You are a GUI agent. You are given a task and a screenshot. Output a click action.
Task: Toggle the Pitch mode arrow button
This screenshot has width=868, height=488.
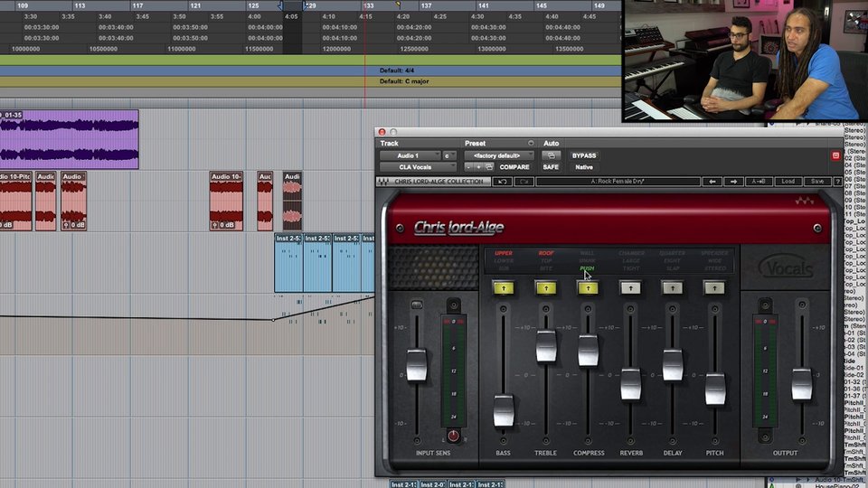tap(714, 287)
